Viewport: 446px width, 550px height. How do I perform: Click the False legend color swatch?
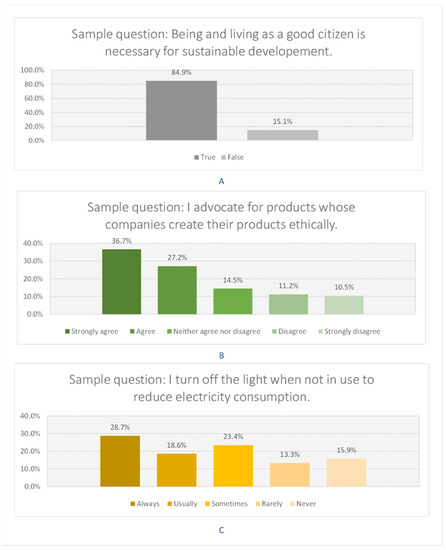[x=223, y=157]
